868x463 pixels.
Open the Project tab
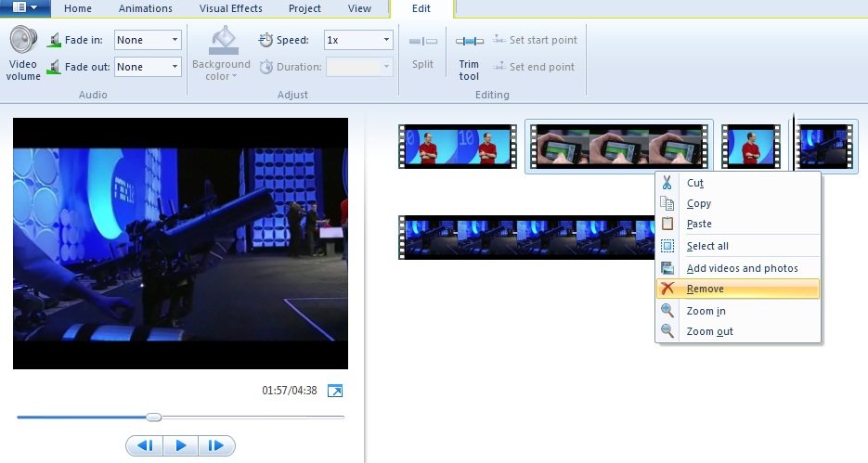(304, 9)
